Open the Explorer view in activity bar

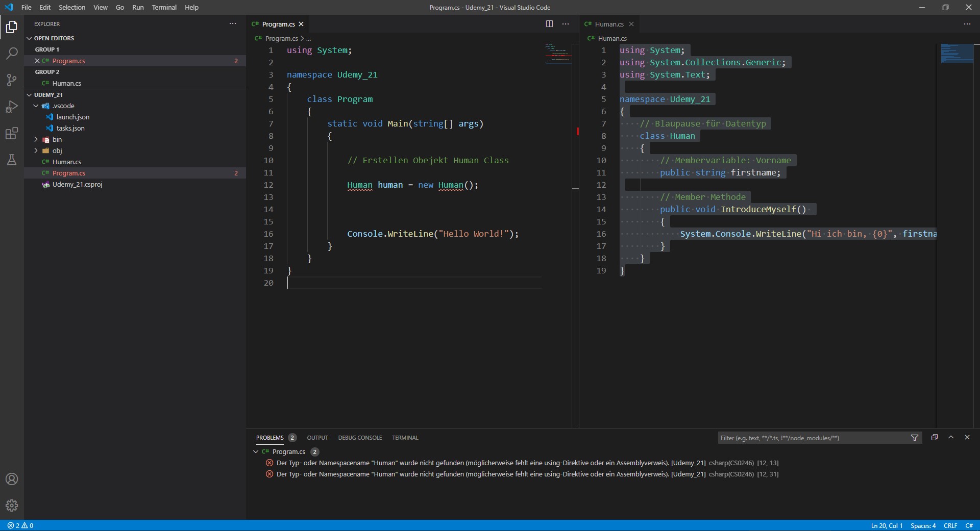tap(12, 27)
